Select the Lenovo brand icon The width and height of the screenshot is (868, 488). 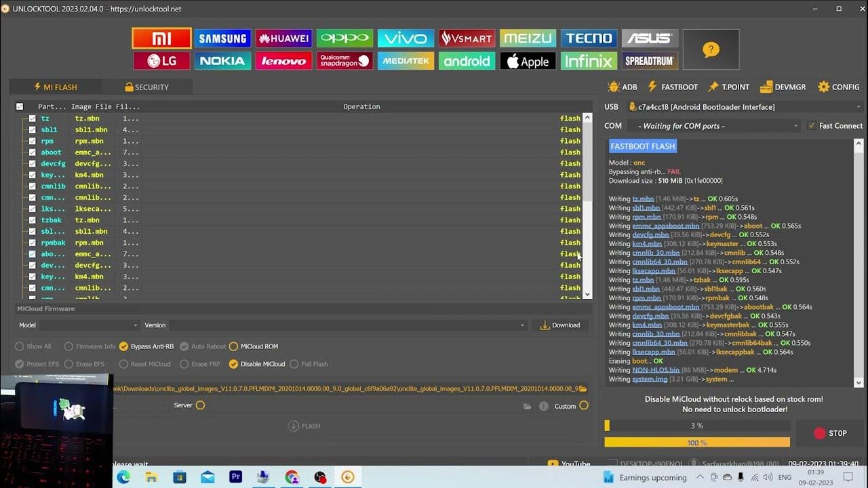point(283,61)
